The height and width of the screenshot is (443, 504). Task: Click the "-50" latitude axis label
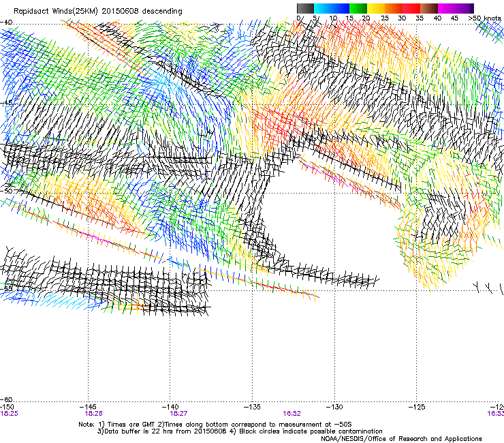6,191
